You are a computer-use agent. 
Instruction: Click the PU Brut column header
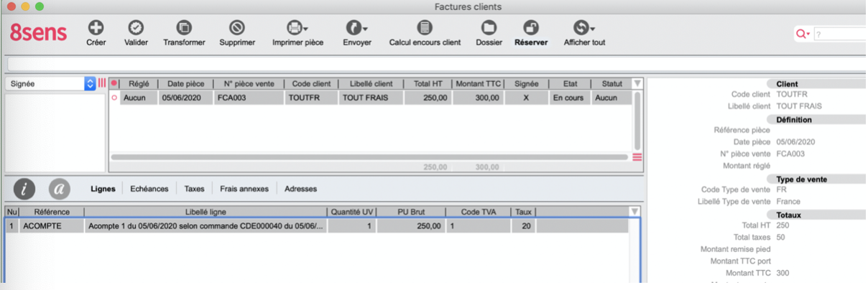412,212
